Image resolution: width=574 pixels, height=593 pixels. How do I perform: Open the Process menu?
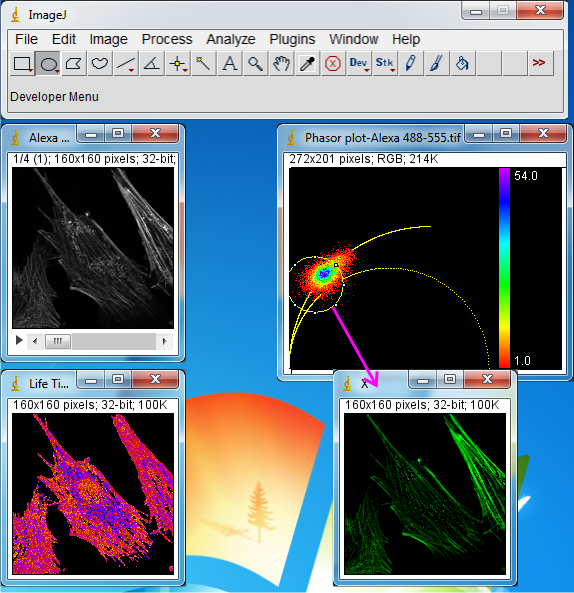[167, 39]
